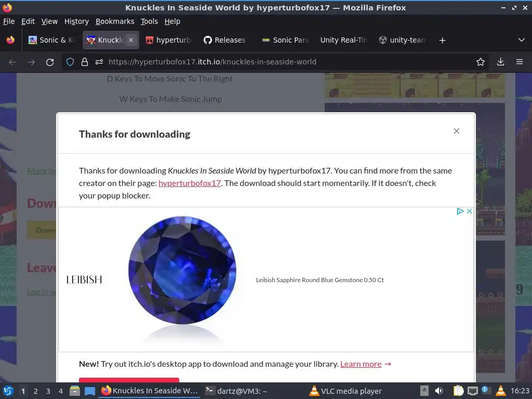532x399 pixels.
Task: Close the Leibish advertisement
Action: click(x=469, y=211)
